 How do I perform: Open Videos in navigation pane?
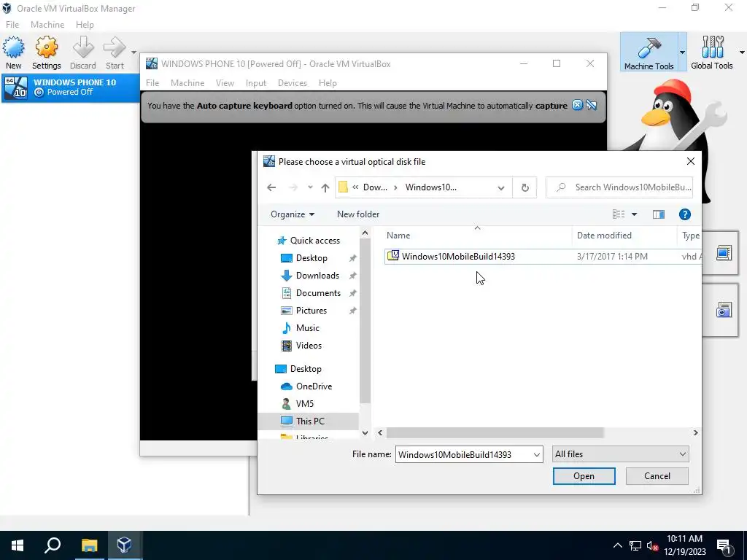(x=309, y=346)
